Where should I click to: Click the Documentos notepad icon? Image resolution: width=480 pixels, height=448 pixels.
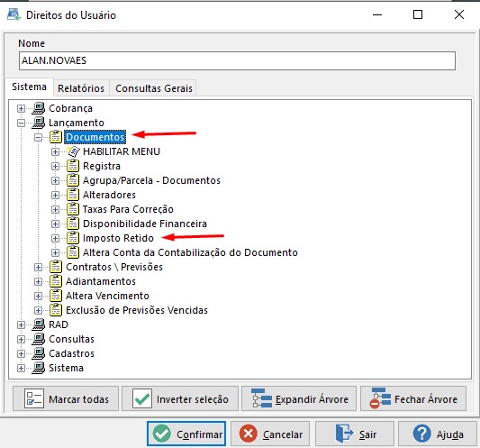click(56, 137)
